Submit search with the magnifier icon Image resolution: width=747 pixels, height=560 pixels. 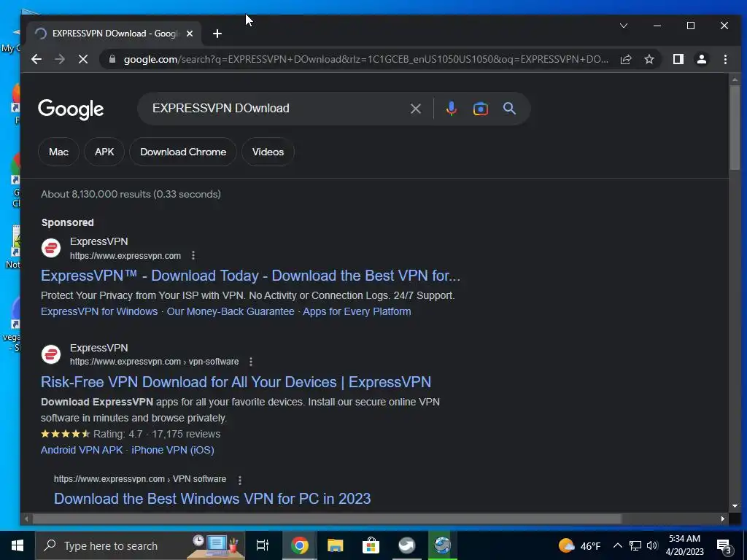(509, 109)
